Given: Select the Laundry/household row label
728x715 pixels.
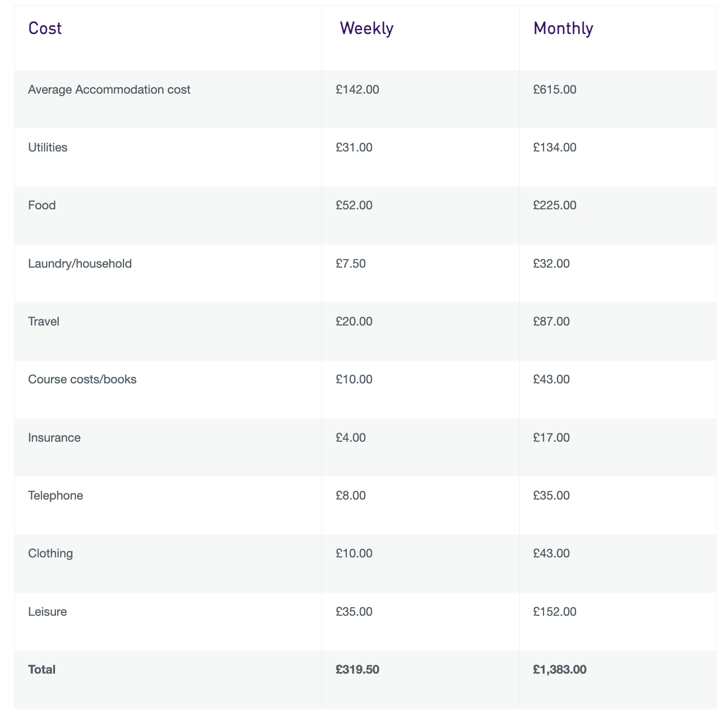Looking at the screenshot, I should (x=80, y=263).
